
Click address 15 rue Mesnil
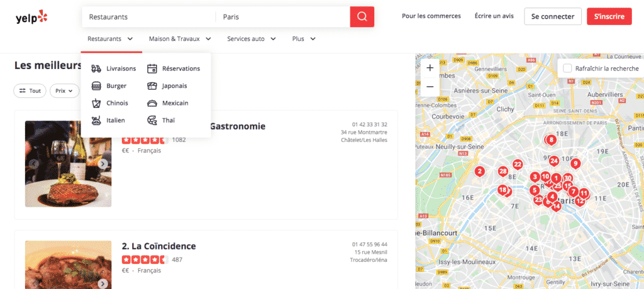[x=370, y=252]
